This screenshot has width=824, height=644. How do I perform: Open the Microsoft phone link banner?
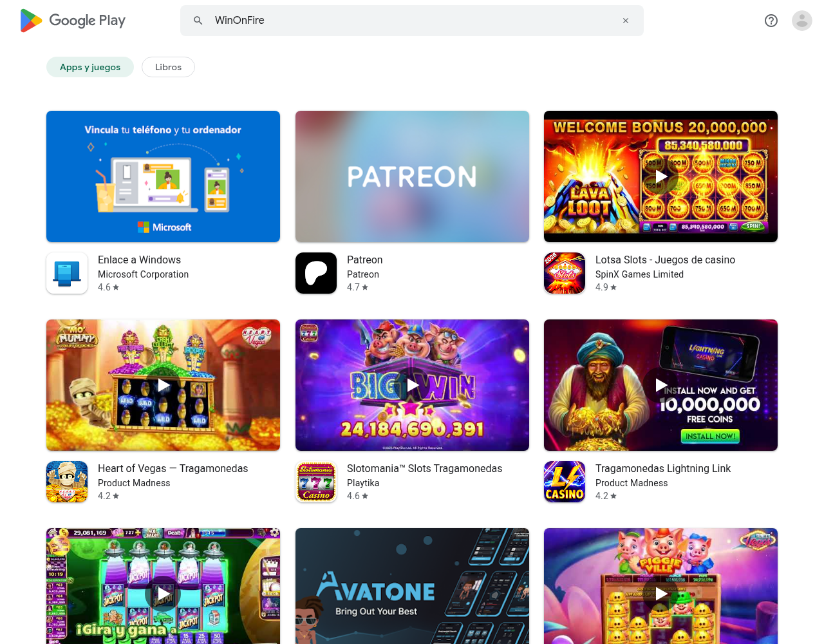tap(163, 176)
